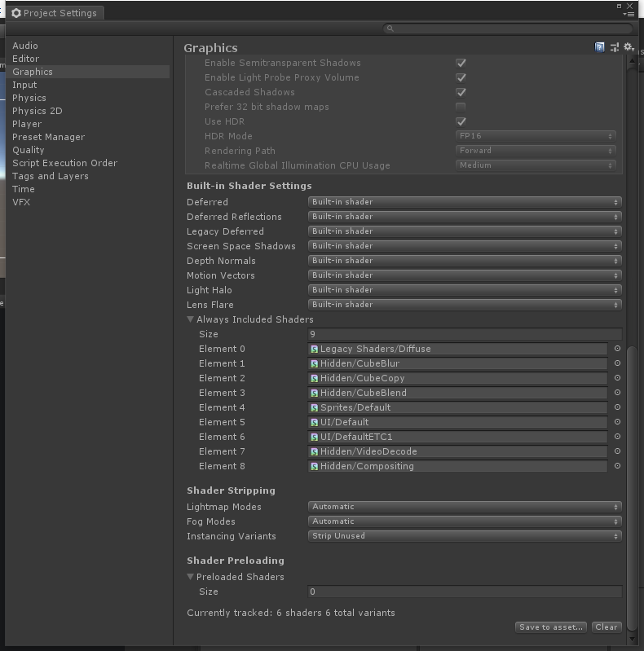The height and width of the screenshot is (651, 644).
Task: Enable Prefer 32 bit shadow maps
Action: click(461, 107)
